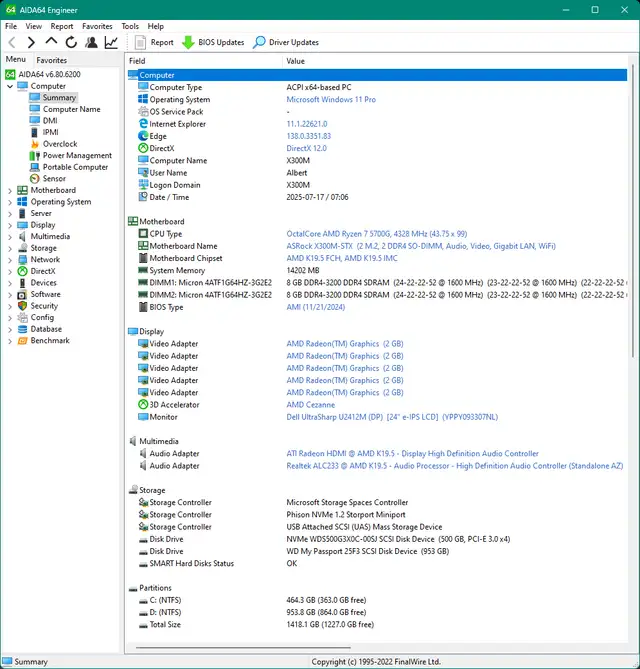Click the Security shield icon in tree
This screenshot has height=669, width=640.
(x=22, y=306)
